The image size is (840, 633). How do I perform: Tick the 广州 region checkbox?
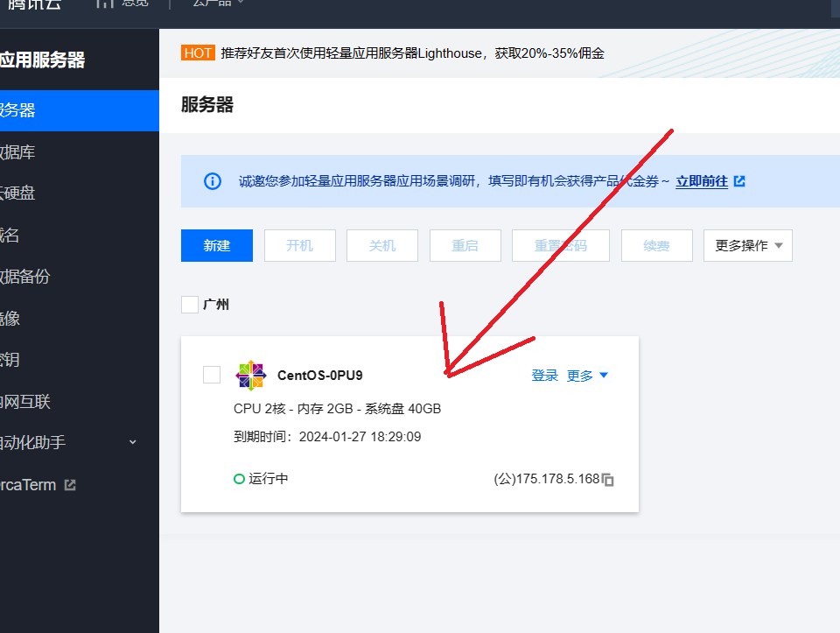190,305
